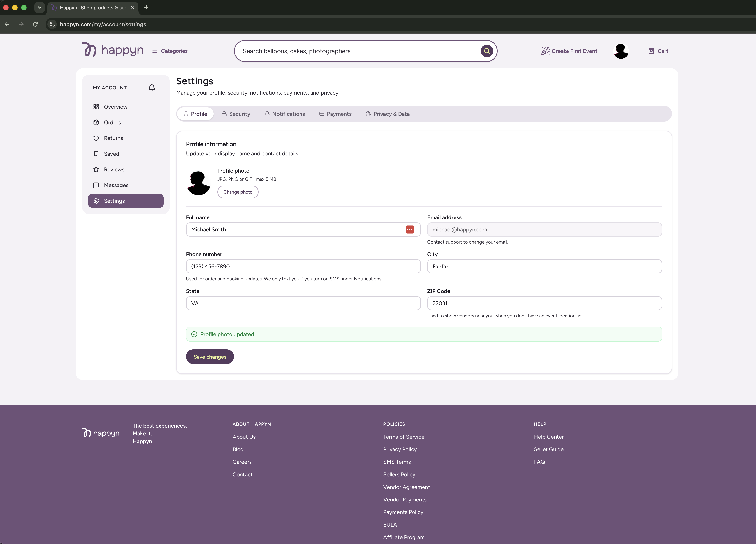
Task: Click the City field containing Fairfax
Action: pyautogui.click(x=544, y=266)
